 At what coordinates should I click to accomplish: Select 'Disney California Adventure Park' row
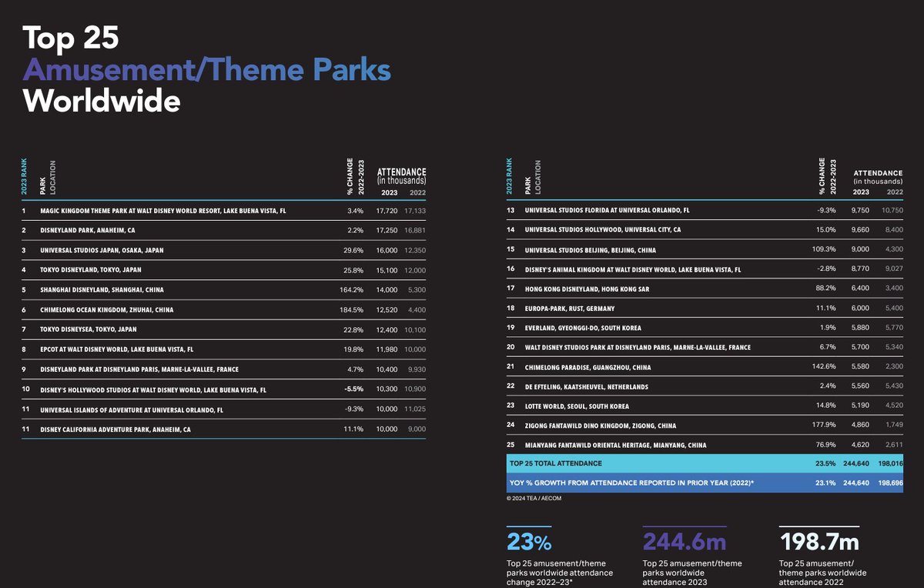pos(223,429)
